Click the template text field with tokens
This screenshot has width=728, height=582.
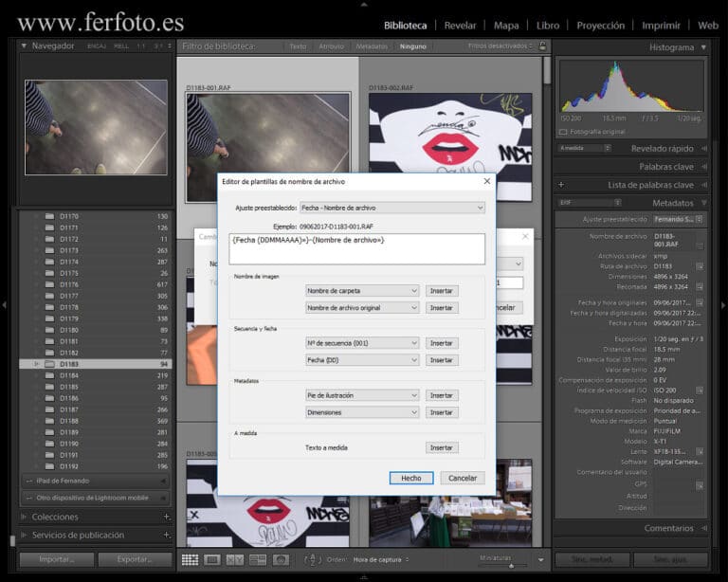[357, 249]
